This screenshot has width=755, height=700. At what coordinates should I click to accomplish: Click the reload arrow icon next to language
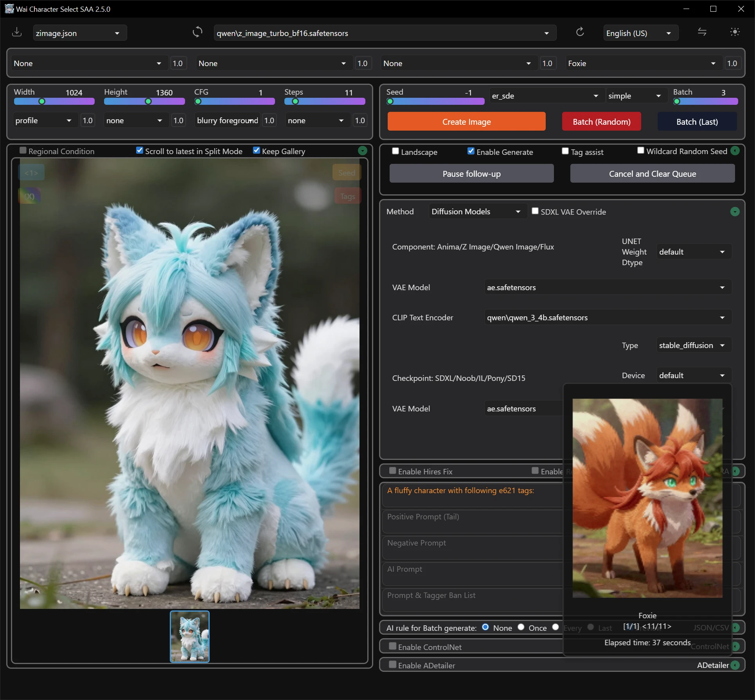580,32
